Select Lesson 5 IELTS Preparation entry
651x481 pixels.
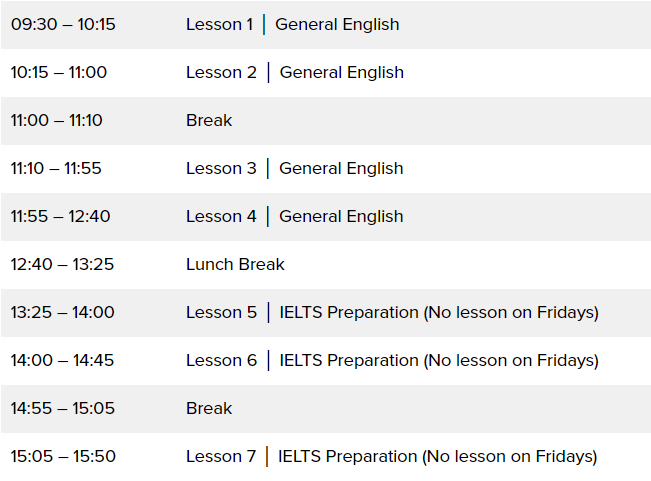pyautogui.click(x=392, y=312)
